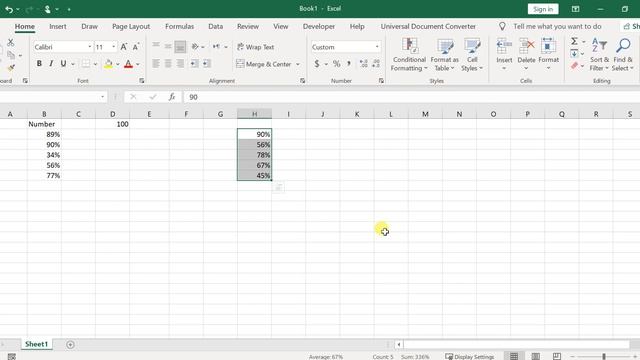The height and width of the screenshot is (360, 640).
Task: Click the Sign in button
Action: 543,9
